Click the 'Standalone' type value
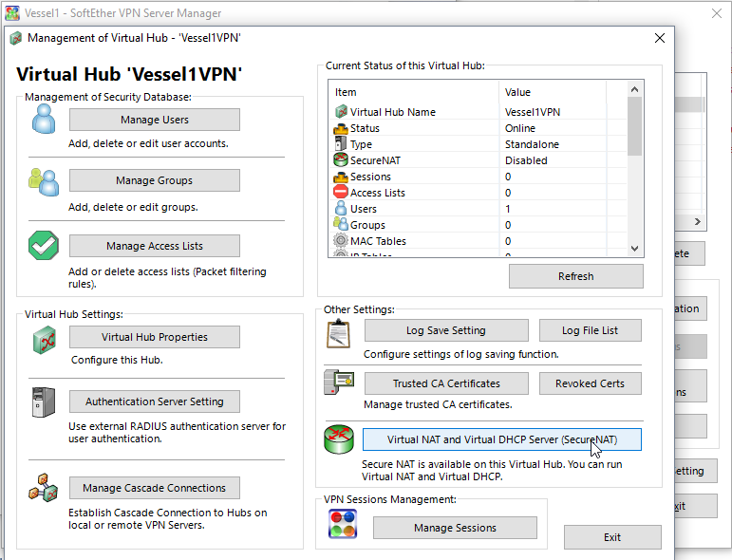This screenshot has height=560, width=732. coord(532,144)
